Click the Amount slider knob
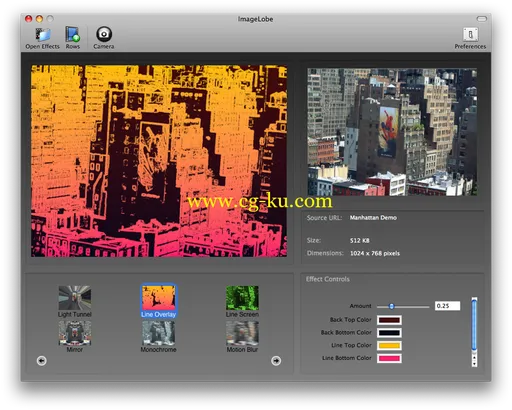 pyautogui.click(x=392, y=306)
